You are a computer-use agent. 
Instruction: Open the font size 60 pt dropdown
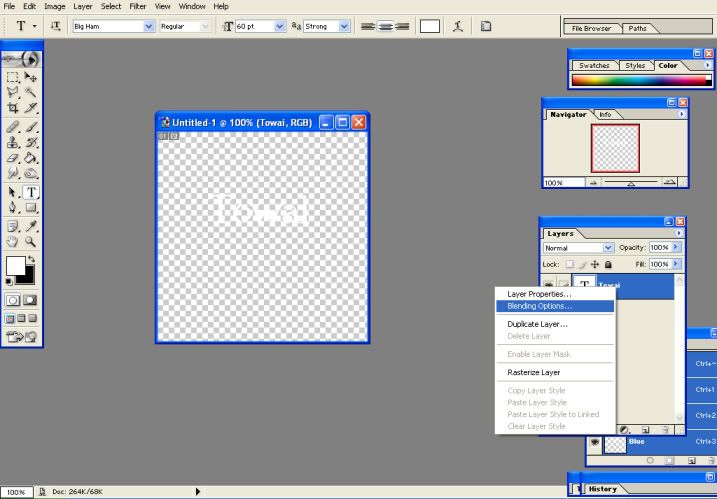(280, 27)
